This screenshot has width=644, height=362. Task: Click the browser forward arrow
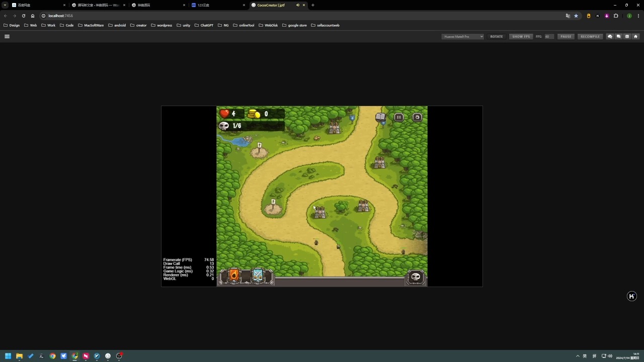15,16
